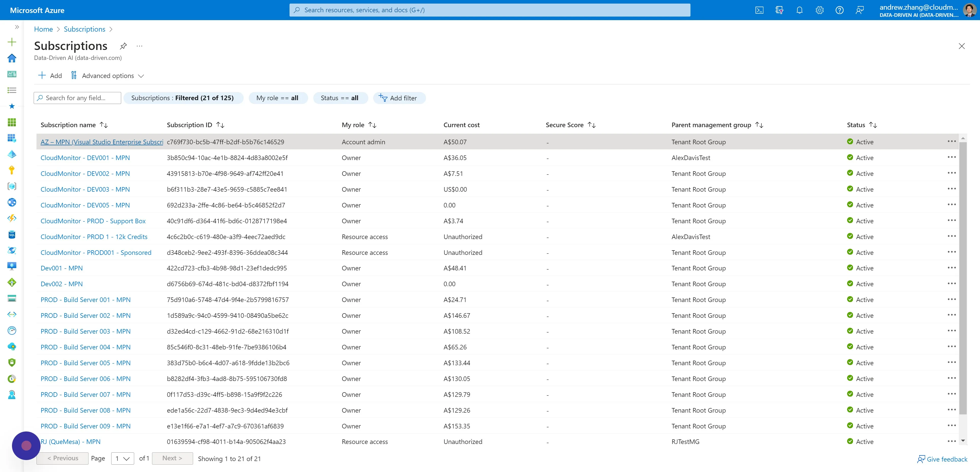Click the Favorites star icon in sidebar

click(x=12, y=106)
